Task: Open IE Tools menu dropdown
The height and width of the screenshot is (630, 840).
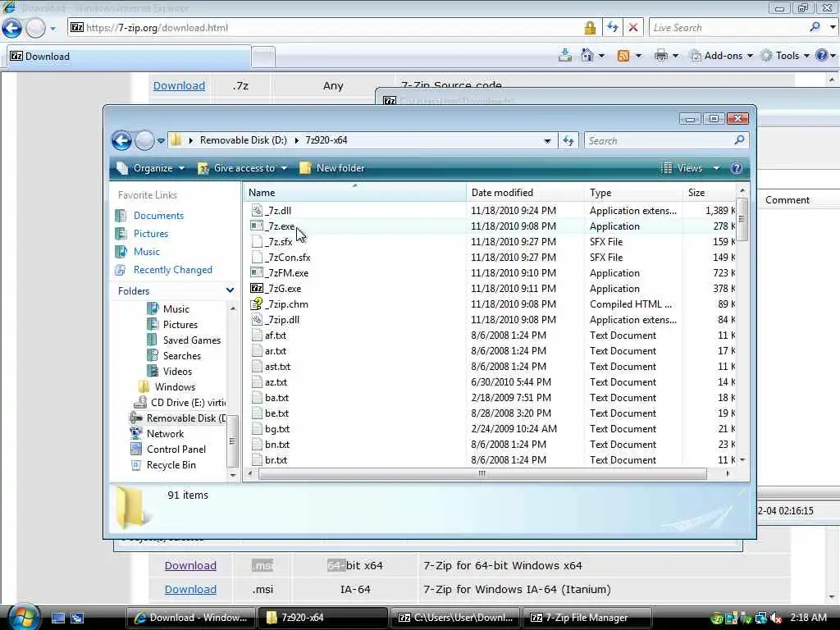Action: 787,56
